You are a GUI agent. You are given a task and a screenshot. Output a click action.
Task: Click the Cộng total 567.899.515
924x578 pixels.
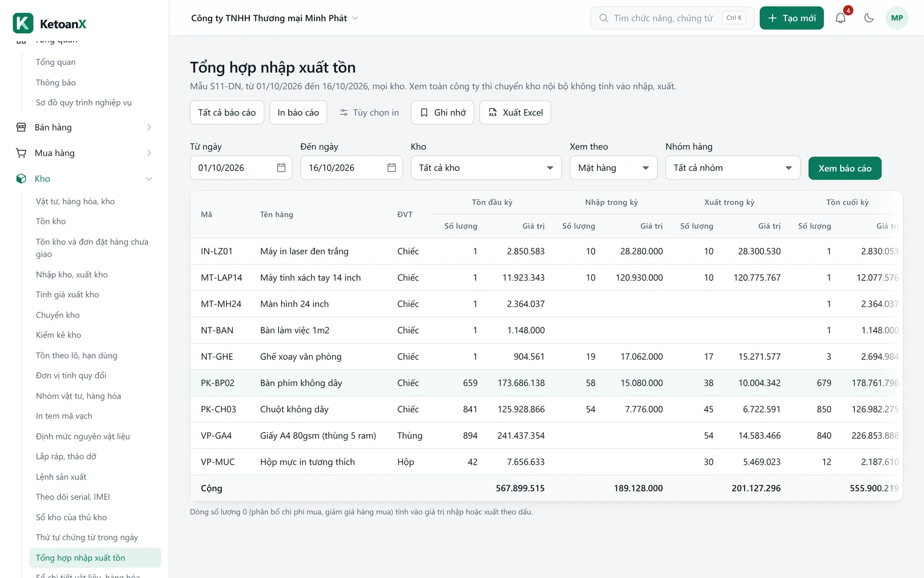(x=520, y=488)
